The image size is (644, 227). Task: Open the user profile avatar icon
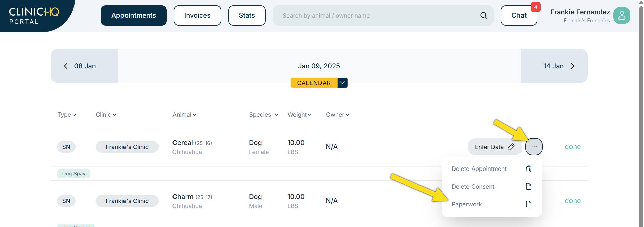(622, 15)
